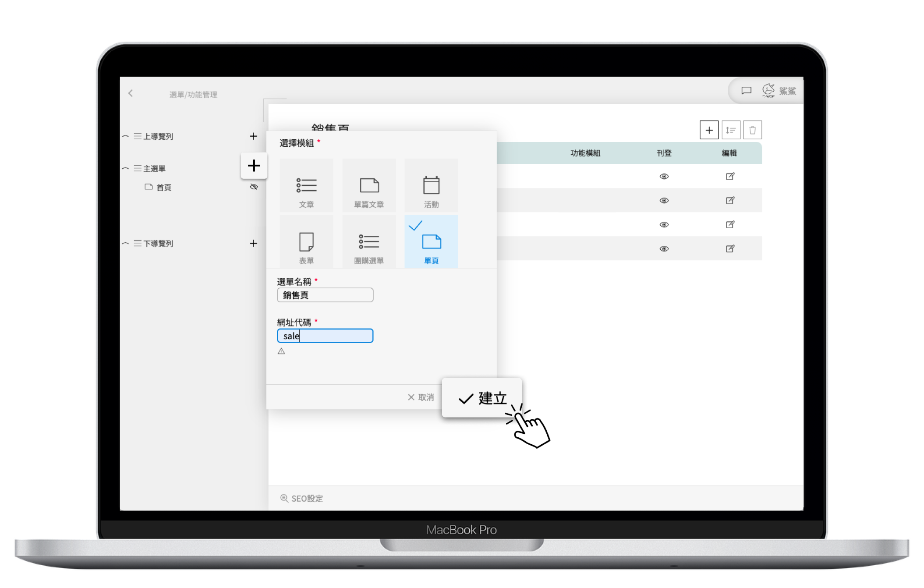Click the 網址代碼 input field
This screenshot has width=924, height=588.
325,336
